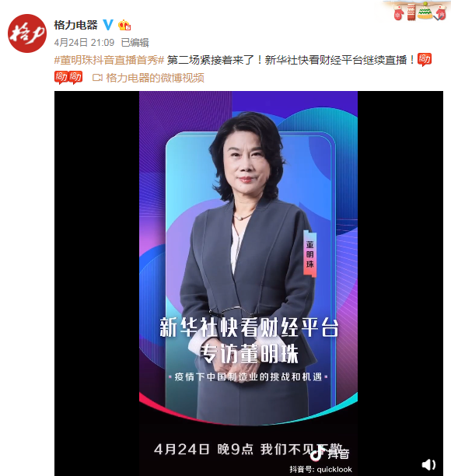
Task: Click the first 给力 emoji on the second line
Action: pyautogui.click(x=61, y=78)
